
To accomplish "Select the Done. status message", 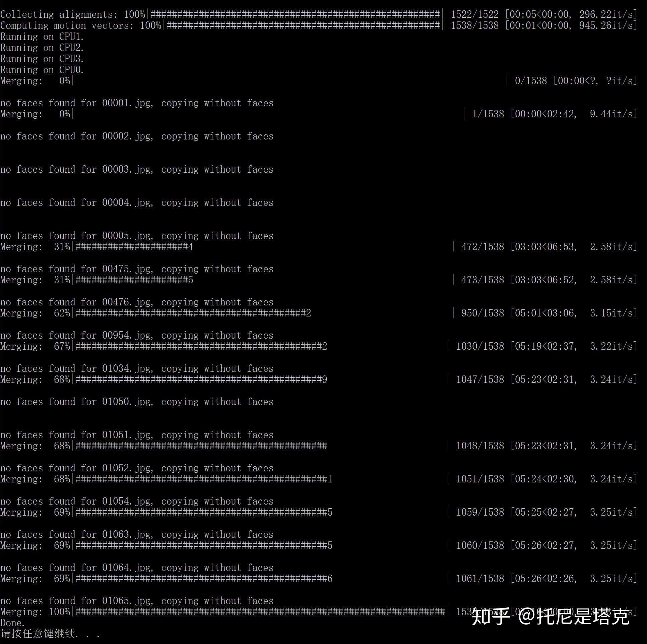I will pyautogui.click(x=12, y=623).
